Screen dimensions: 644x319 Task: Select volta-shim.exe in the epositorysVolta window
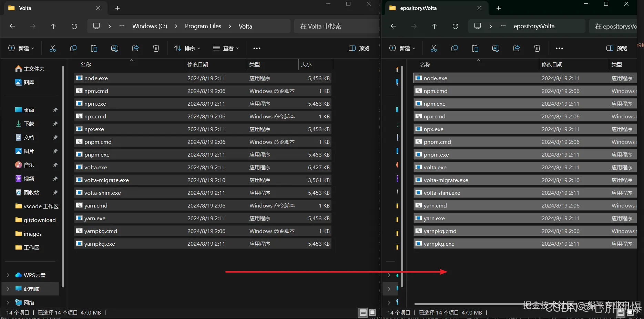525,193
